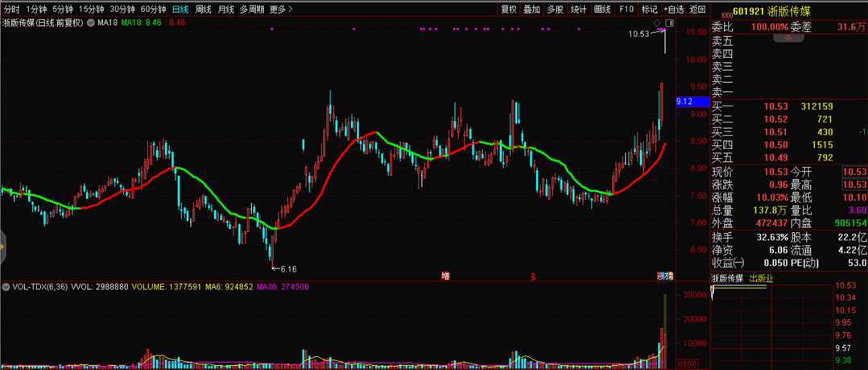Viewport: 868px width, 370px height.
Task: Click the 返回 back button
Action: pyautogui.click(x=697, y=9)
